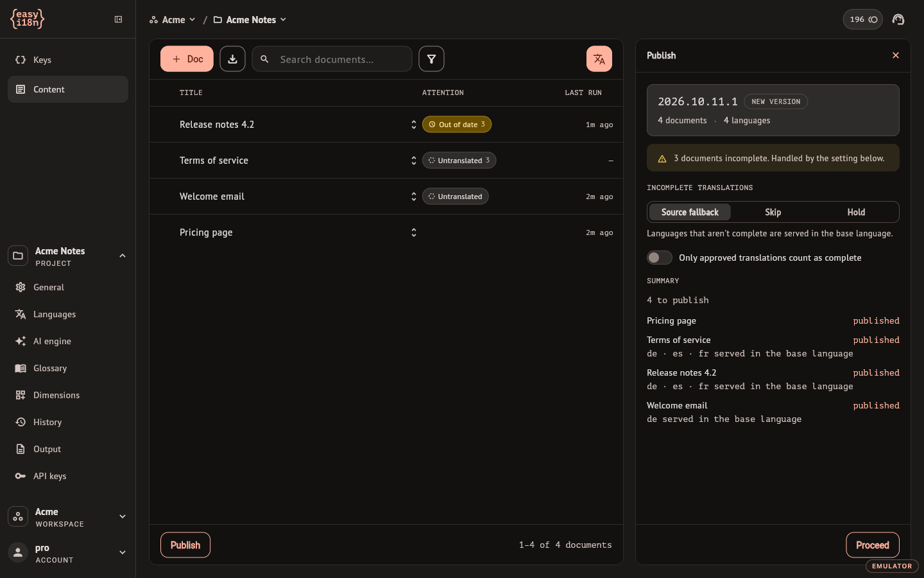The height and width of the screenshot is (578, 924).
Task: Open Content in the sidebar
Action: pos(68,89)
